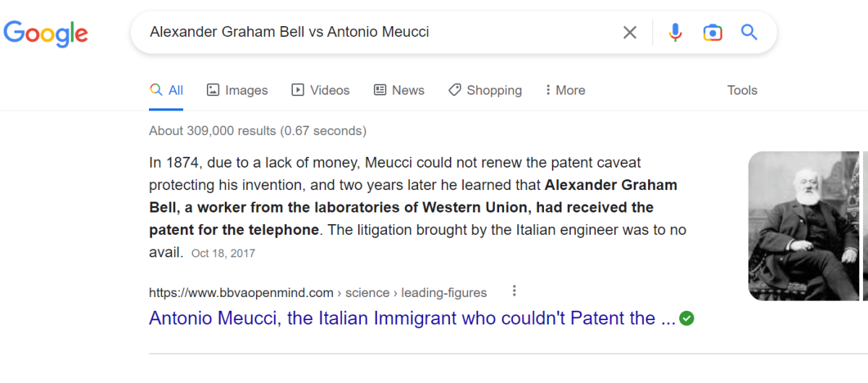Open search by image camera icon
868x383 pixels.
pos(712,33)
